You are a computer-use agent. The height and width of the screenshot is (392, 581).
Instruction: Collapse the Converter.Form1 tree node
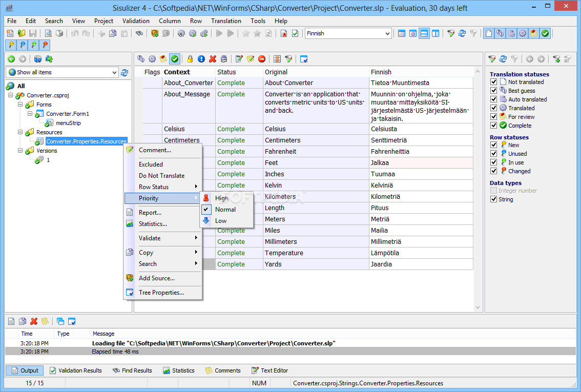(30, 114)
